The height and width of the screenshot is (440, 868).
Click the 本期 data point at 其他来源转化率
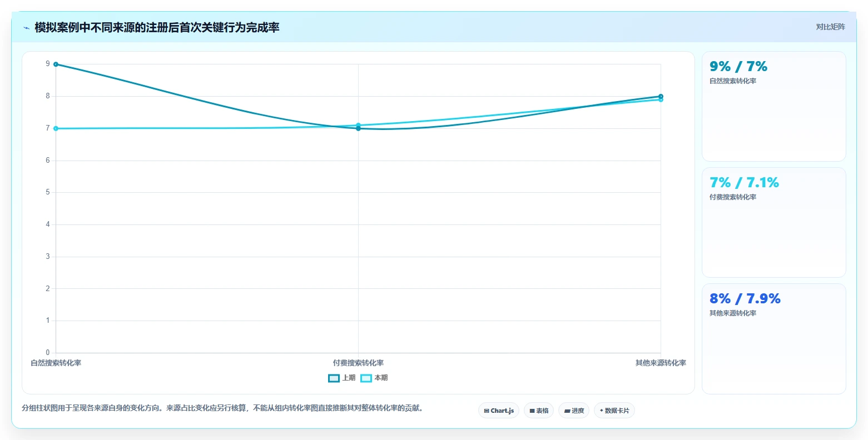tap(661, 99)
